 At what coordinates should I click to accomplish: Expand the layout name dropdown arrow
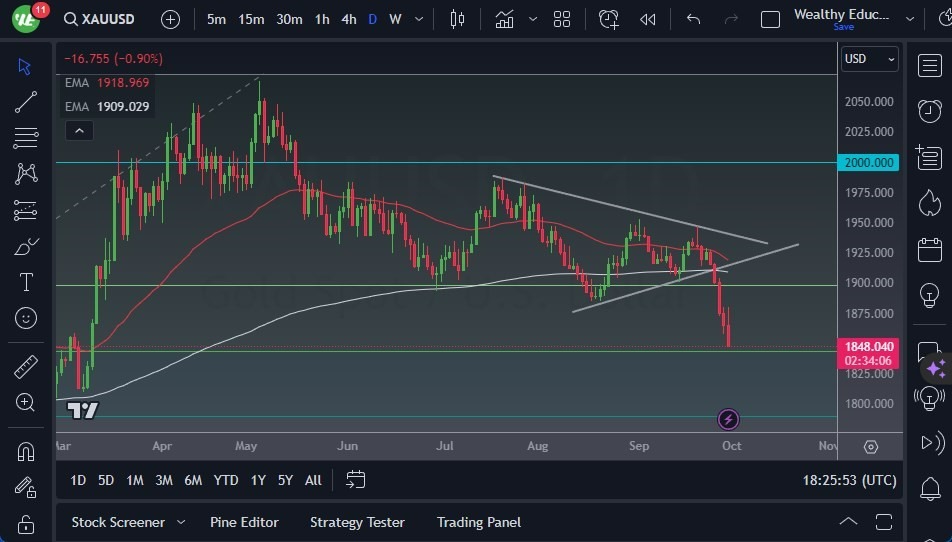(910, 19)
